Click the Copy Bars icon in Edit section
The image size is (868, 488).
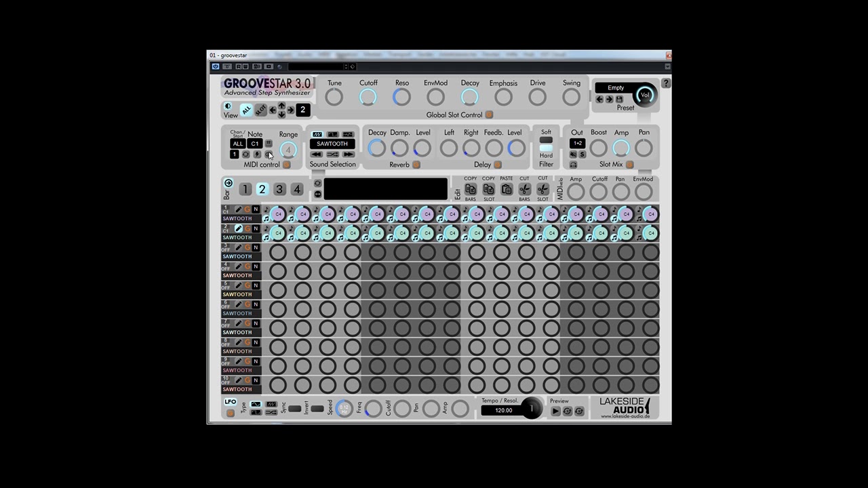[471, 189]
